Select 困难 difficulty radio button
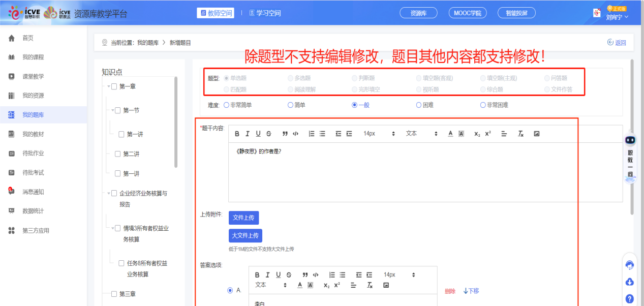This screenshot has height=306, width=644. [x=419, y=105]
